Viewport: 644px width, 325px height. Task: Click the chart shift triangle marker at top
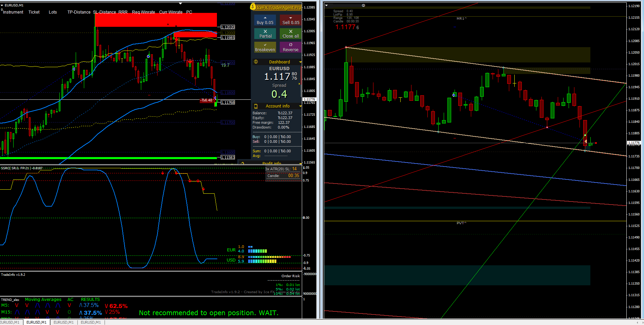click(181, 3)
